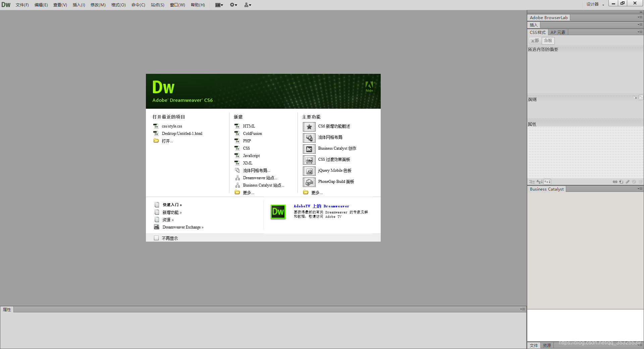The width and height of the screenshot is (644, 349).
Task: Select the Business Catalyst panel tab
Action: click(x=546, y=189)
